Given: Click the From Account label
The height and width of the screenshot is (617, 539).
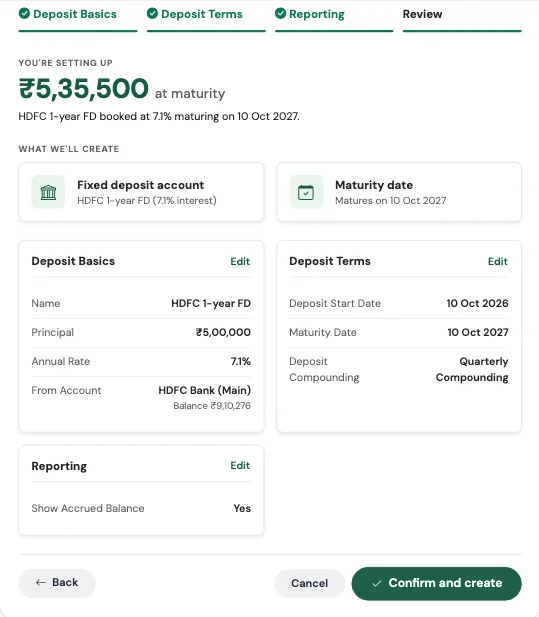Looking at the screenshot, I should [x=66, y=390].
